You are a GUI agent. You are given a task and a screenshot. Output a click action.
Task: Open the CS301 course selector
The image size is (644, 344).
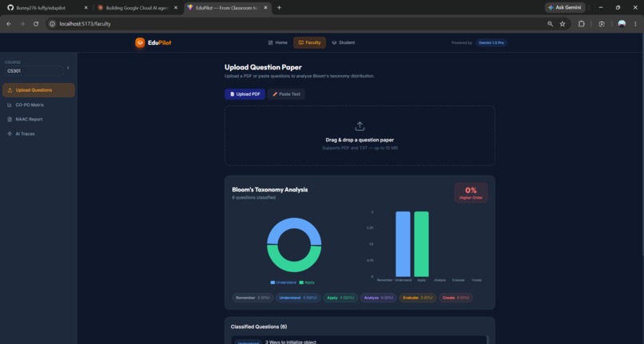[x=34, y=71]
